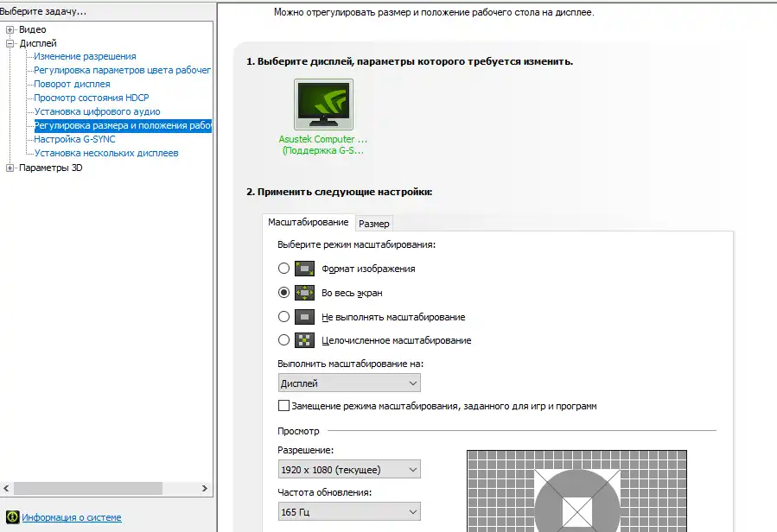Click the Дисплей tree label

point(38,43)
